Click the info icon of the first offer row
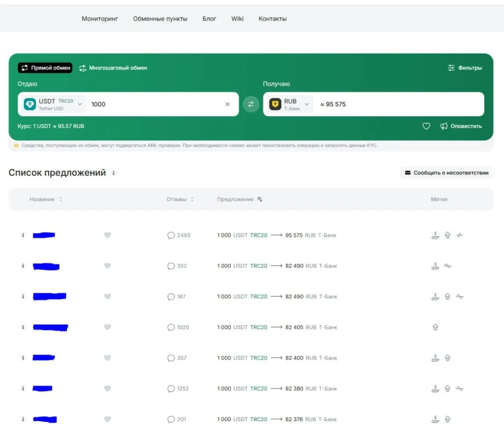 click(x=23, y=235)
